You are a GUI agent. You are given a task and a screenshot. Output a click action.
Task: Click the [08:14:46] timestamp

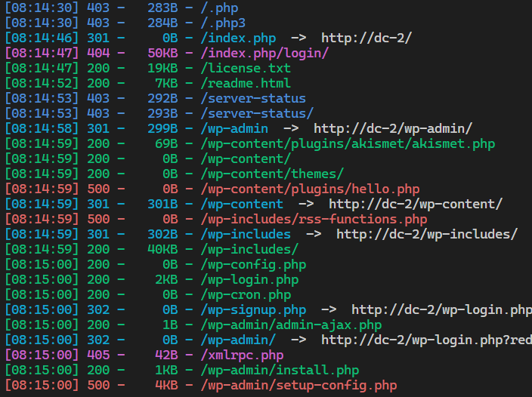pyautogui.click(x=42, y=38)
